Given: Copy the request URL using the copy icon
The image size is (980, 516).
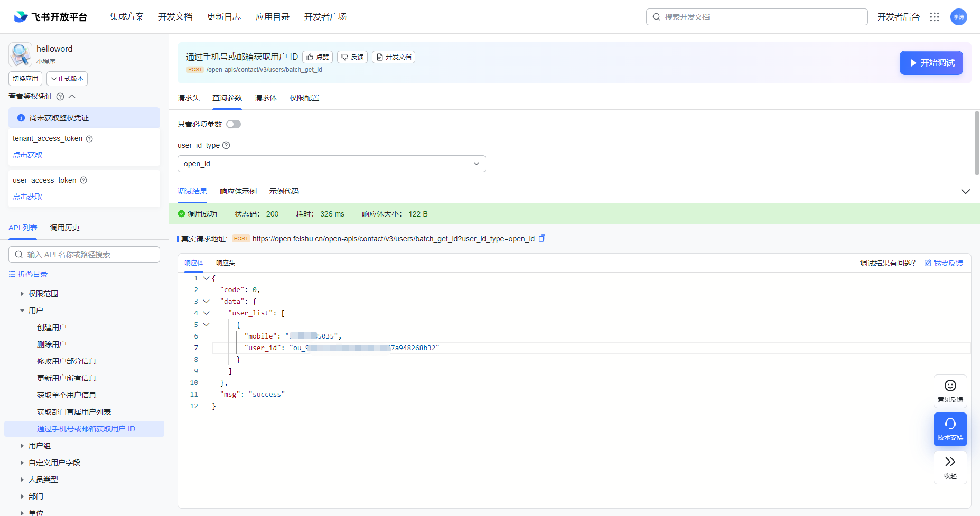Looking at the screenshot, I should tap(542, 238).
